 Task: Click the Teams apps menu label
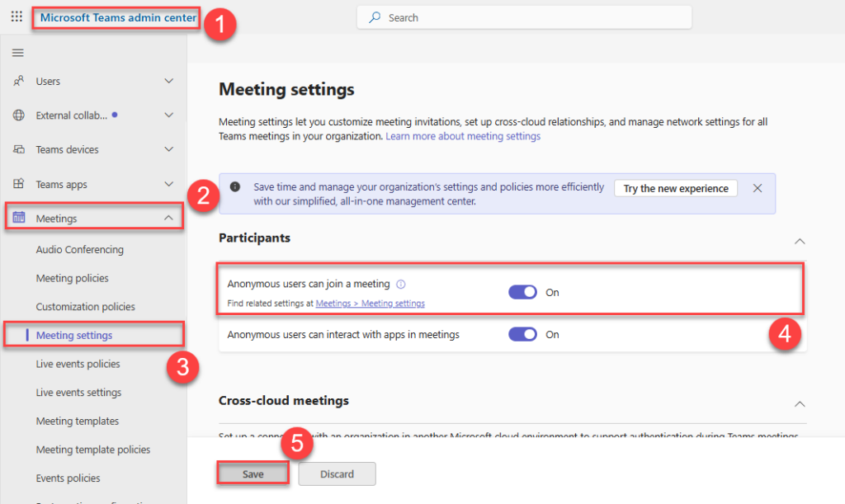(61, 184)
